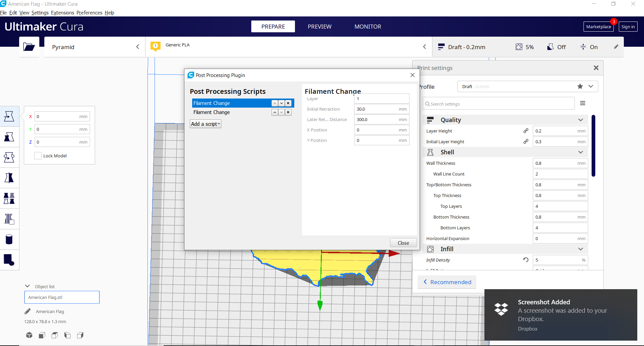Remove second Filament Change script
Image resolution: width=644 pixels, height=346 pixels.
click(x=288, y=112)
